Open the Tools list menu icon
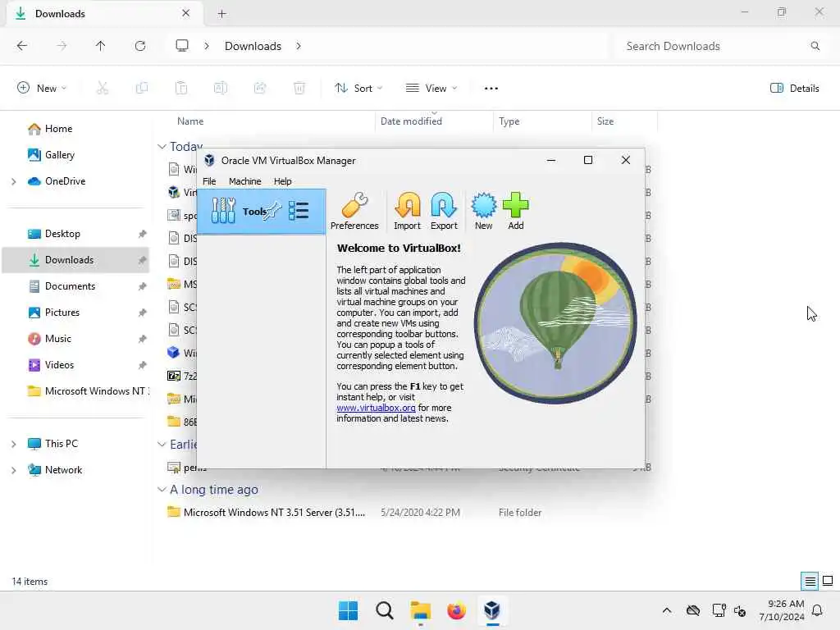The image size is (840, 630). (299, 211)
